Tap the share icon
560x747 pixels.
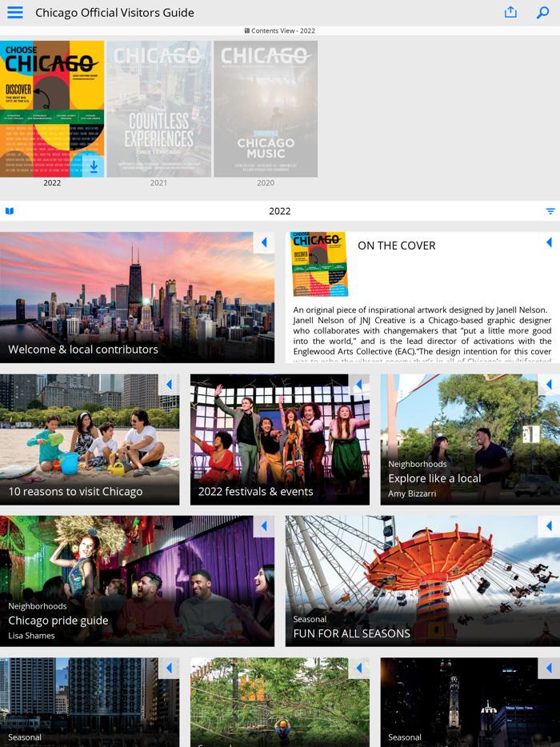click(x=510, y=12)
